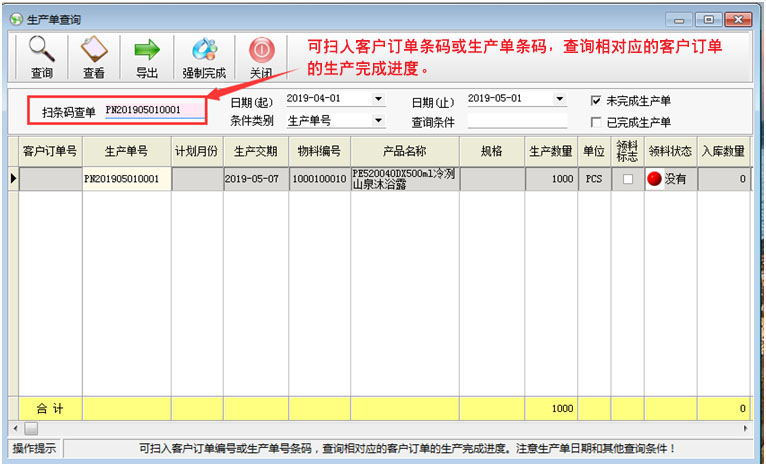Open the 查看 view toolbar icon
766x466 pixels.
tap(93, 49)
